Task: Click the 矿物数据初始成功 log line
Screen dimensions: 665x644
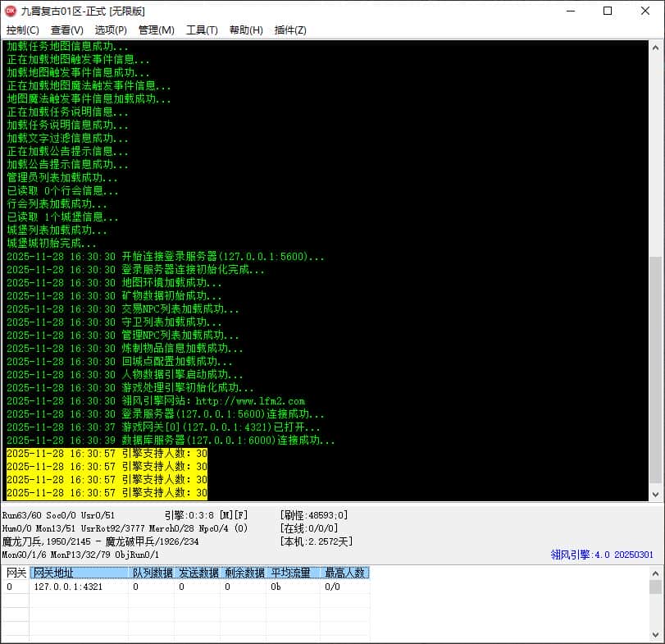Action: point(114,296)
